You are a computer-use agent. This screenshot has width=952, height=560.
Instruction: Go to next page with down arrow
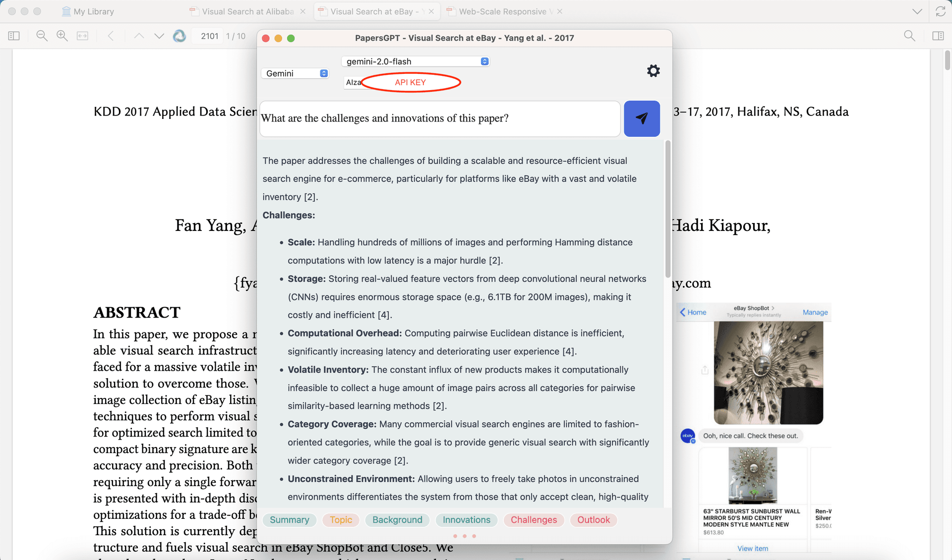pyautogui.click(x=159, y=36)
